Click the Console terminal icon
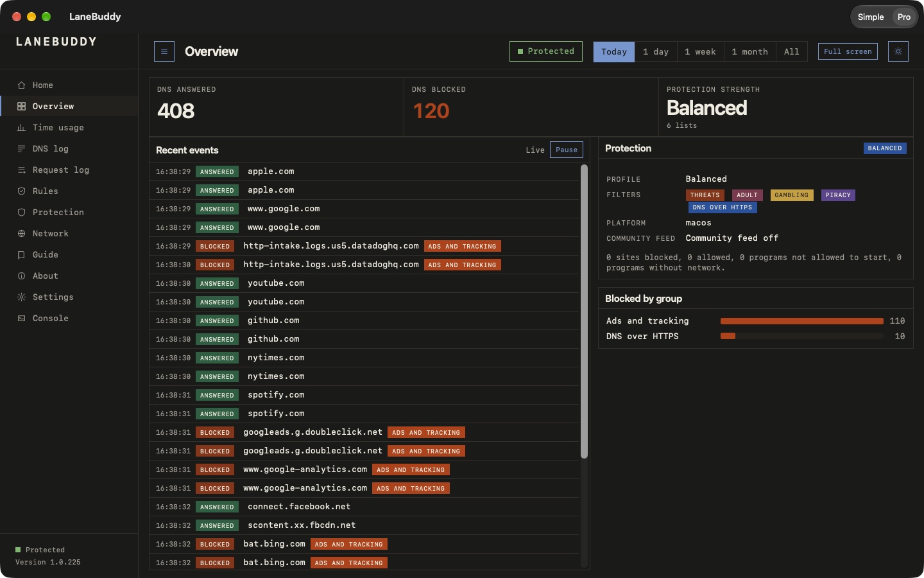This screenshot has height=578, width=924. (x=21, y=319)
